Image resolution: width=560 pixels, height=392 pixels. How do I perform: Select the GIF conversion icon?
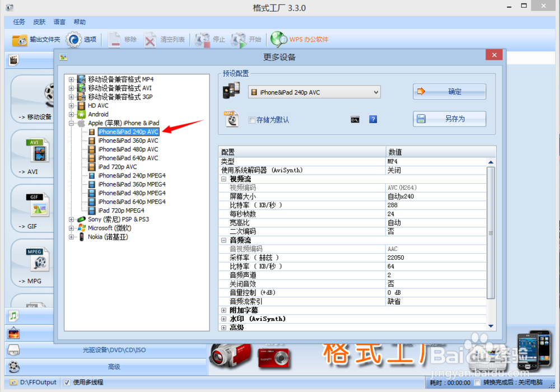[x=38, y=205]
